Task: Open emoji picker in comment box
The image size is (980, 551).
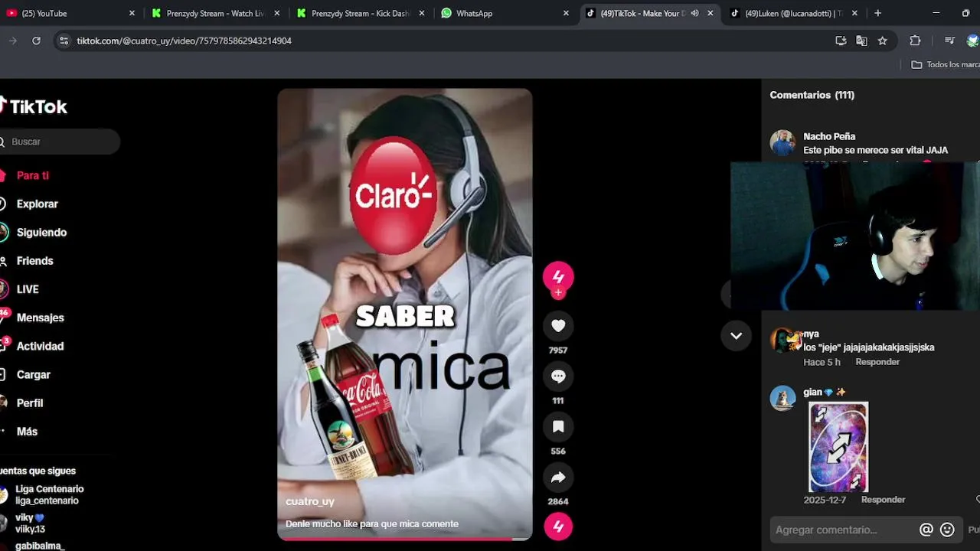Action: (x=947, y=530)
